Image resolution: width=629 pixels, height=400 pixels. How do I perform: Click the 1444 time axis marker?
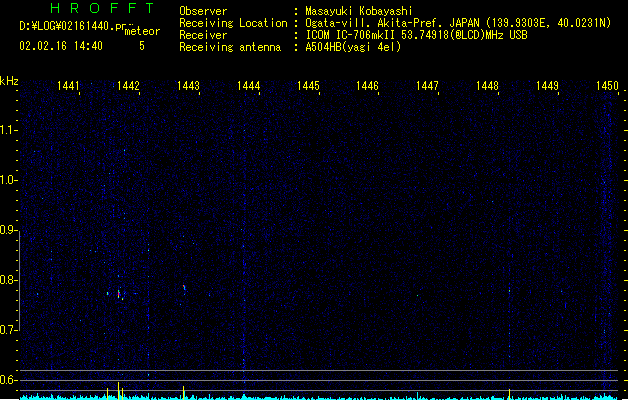(x=248, y=86)
